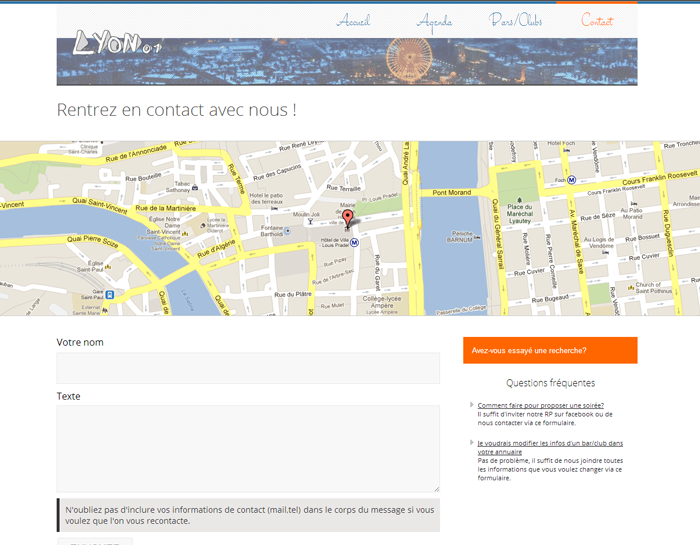The image size is (700, 545).
Task: Expand the 'modifier les infos' FAQ arrow
Action: (471, 442)
